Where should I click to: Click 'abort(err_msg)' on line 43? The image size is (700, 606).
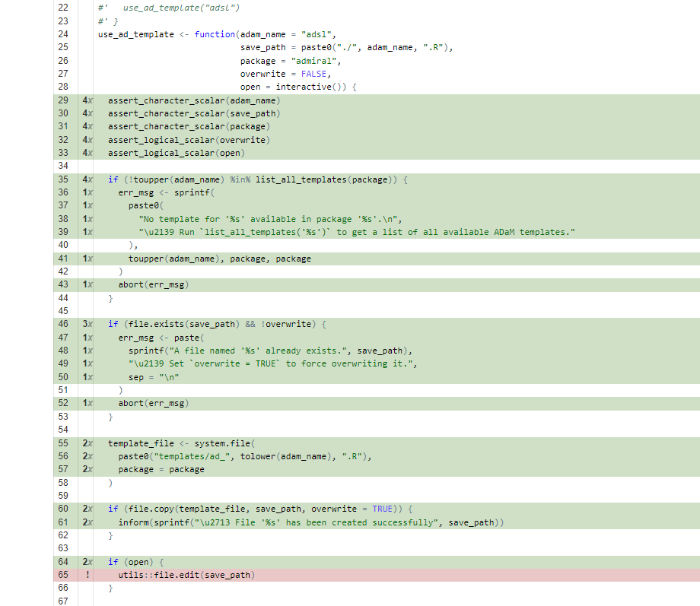(154, 284)
